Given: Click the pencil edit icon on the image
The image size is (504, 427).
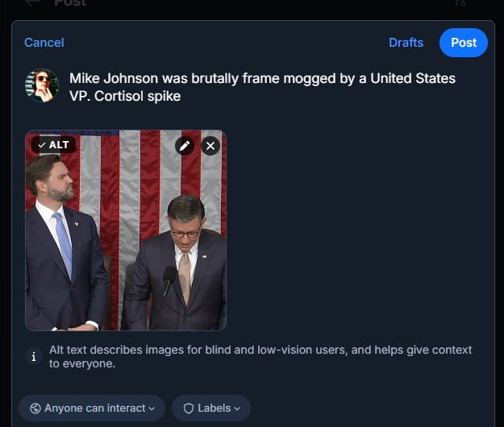Looking at the screenshot, I should 185,146.
